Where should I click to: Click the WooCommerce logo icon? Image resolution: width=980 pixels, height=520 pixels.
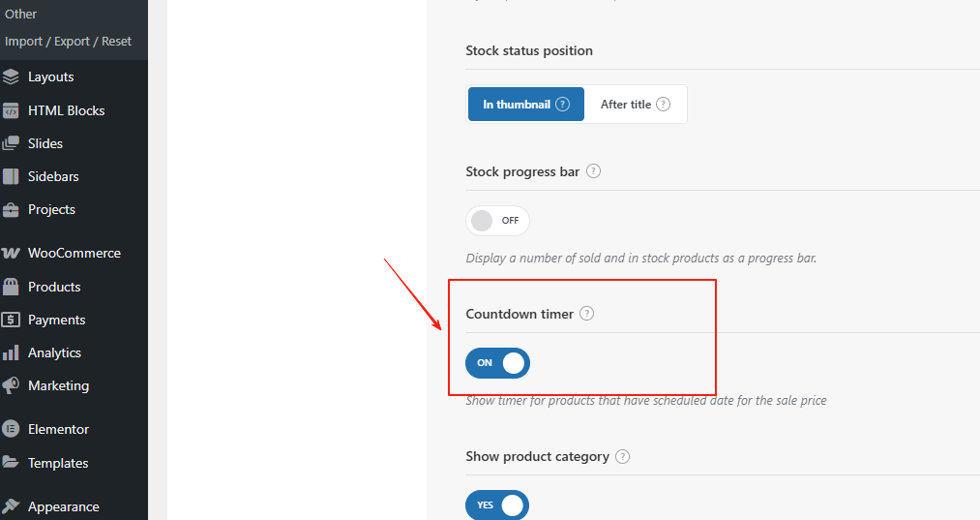tap(12, 253)
